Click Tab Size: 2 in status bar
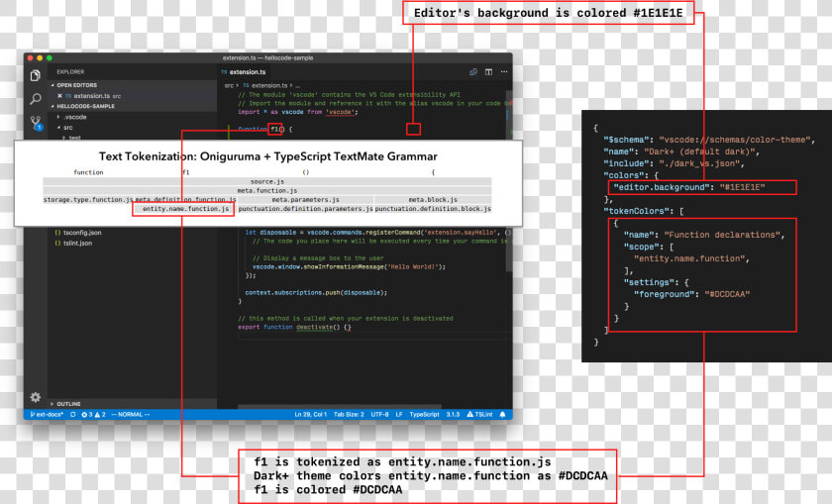Screen dimensions: 832x504 tap(349, 414)
